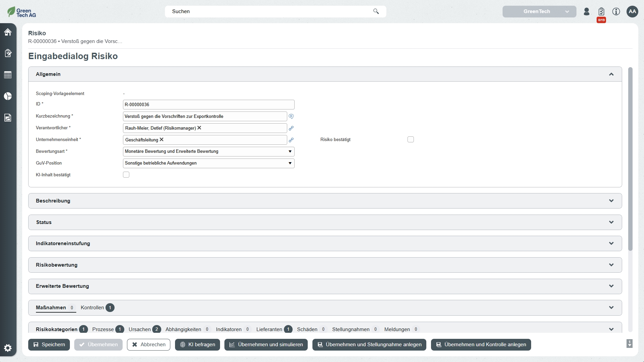Tick the KI-Inhalt bestätigt checkbox

click(x=126, y=175)
